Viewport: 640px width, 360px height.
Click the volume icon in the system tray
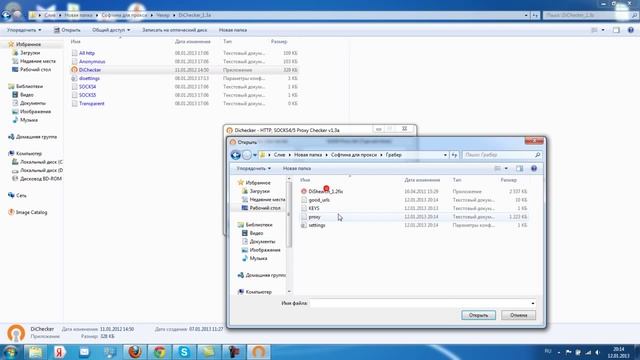click(598, 352)
